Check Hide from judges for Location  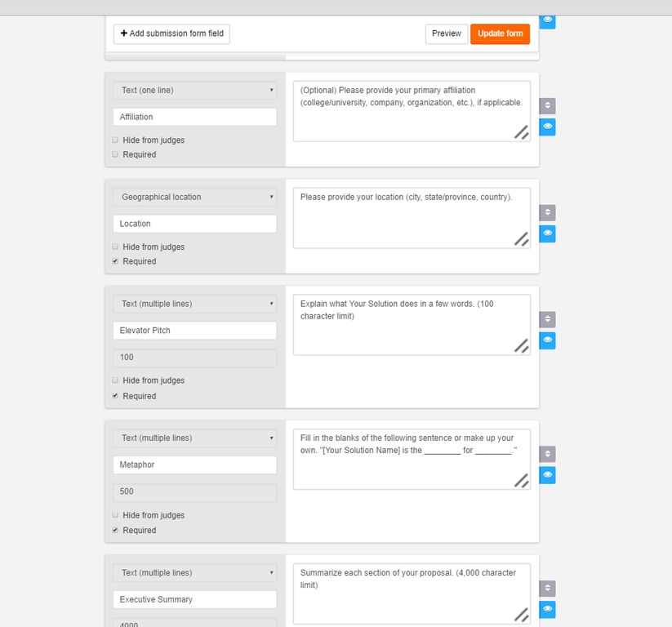pyautogui.click(x=115, y=247)
